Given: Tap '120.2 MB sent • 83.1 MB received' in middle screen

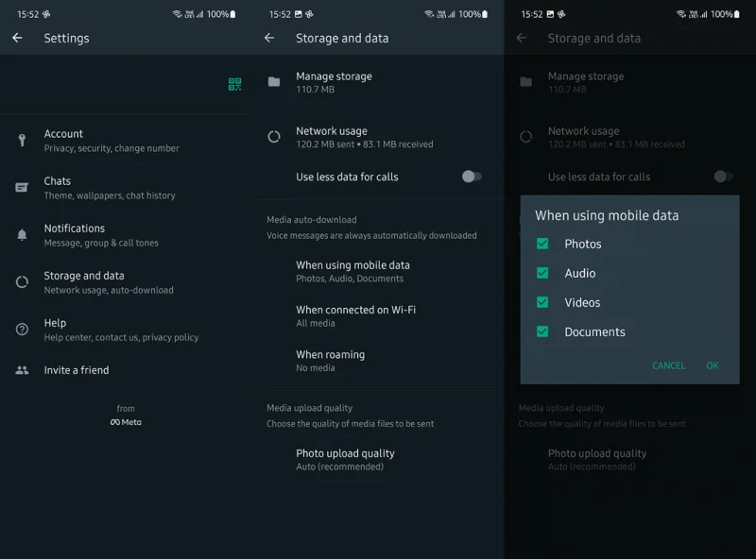Looking at the screenshot, I should [365, 144].
